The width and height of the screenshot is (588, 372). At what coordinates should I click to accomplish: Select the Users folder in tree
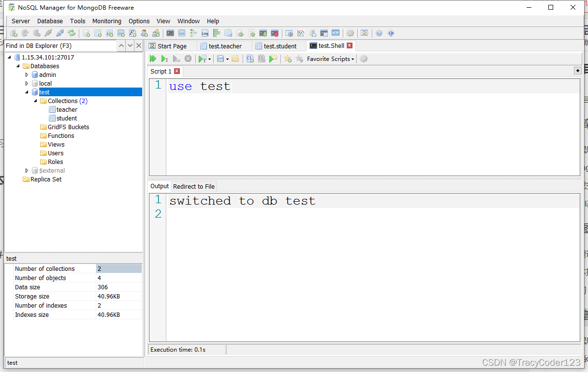(x=56, y=153)
